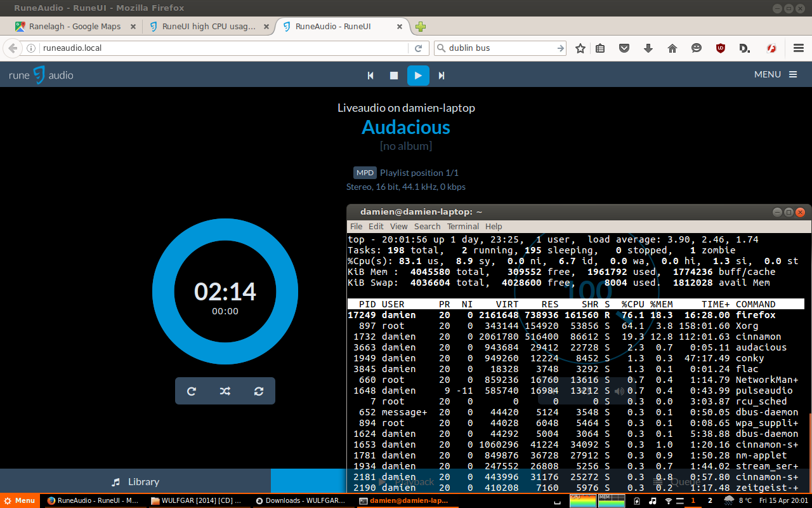This screenshot has height=508, width=812.
Task: Skip to the next track
Action: pyautogui.click(x=442, y=76)
